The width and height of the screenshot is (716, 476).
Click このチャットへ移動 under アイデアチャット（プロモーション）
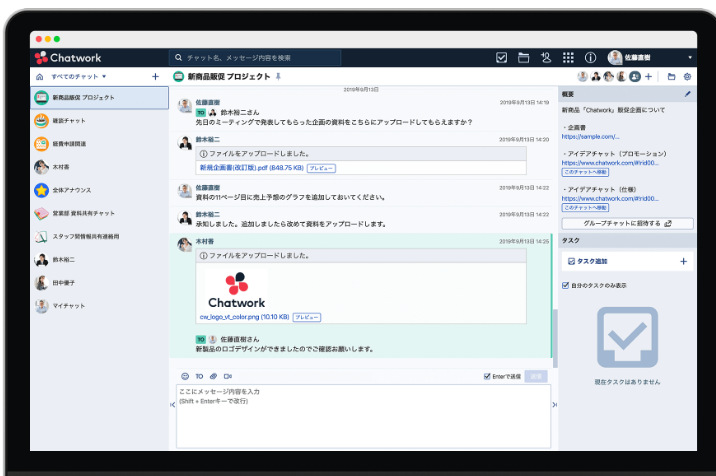(x=585, y=172)
